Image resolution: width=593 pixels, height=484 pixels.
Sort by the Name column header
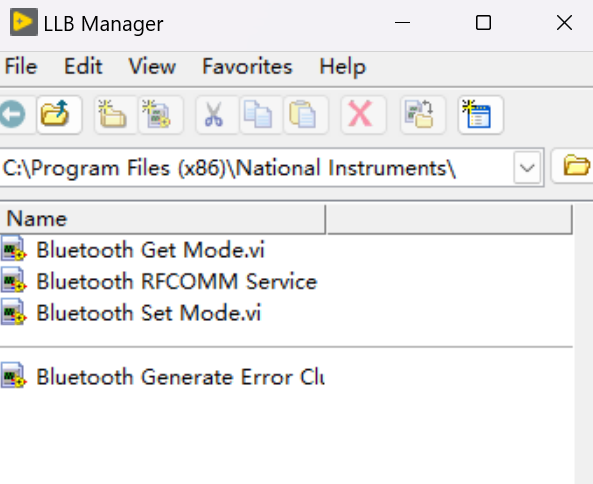pos(162,219)
